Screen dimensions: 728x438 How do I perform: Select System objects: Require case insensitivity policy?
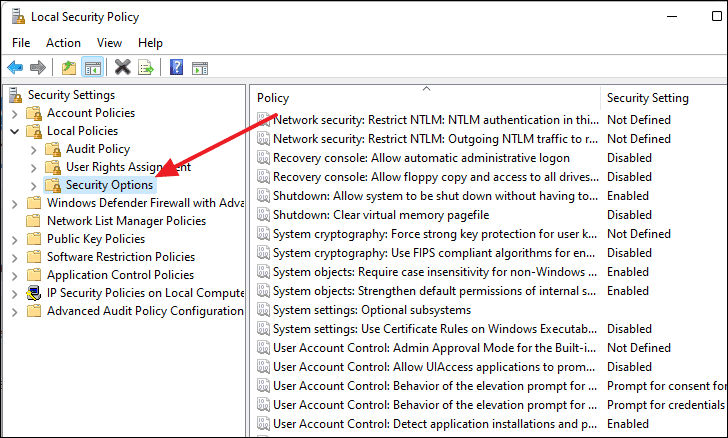[x=435, y=272]
